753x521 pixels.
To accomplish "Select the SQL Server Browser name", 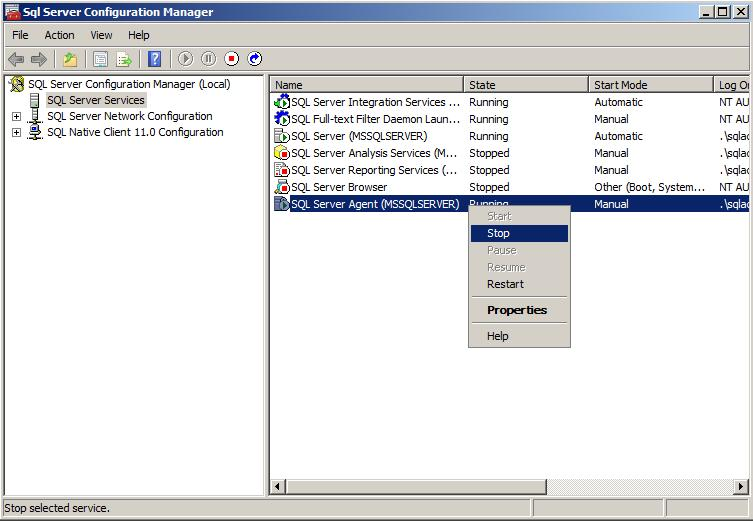I will (x=339, y=187).
